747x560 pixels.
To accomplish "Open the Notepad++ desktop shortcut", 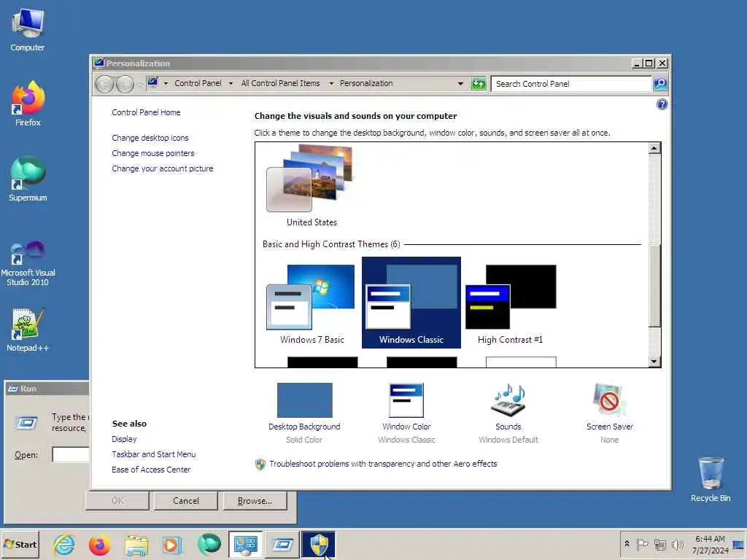I will click(x=28, y=330).
